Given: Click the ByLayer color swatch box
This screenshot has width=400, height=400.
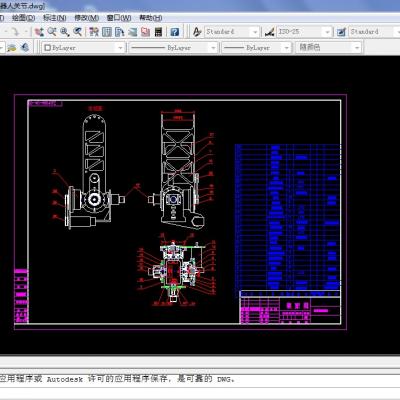Looking at the screenshot, I should 47,48.
